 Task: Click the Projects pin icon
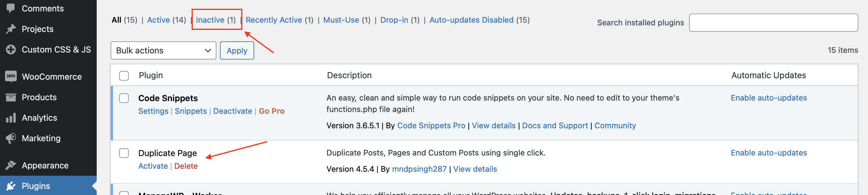pos(11,29)
